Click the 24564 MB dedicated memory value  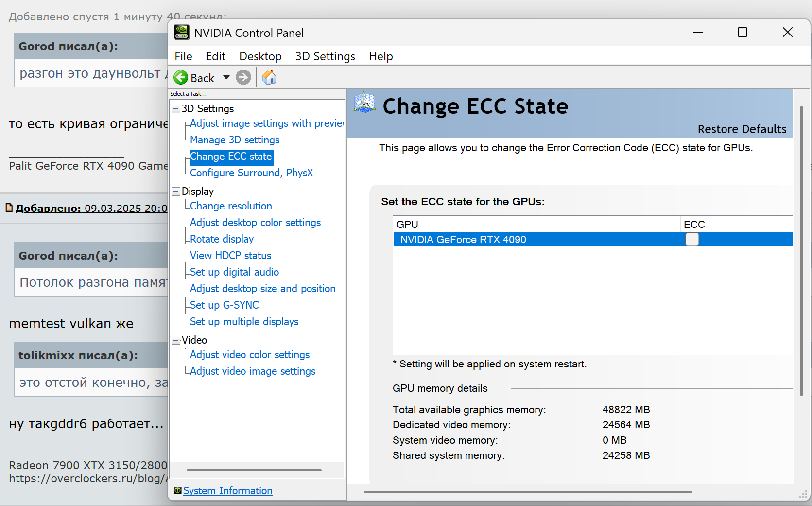tap(626, 425)
